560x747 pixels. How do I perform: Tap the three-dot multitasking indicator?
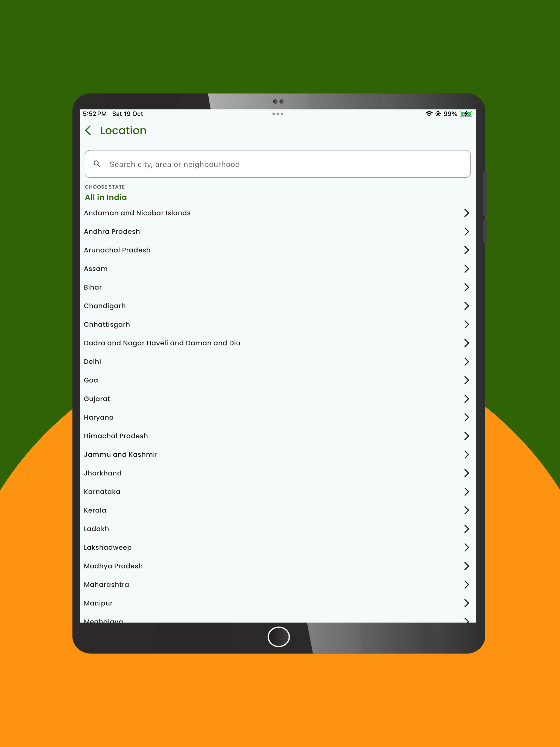pos(278,114)
